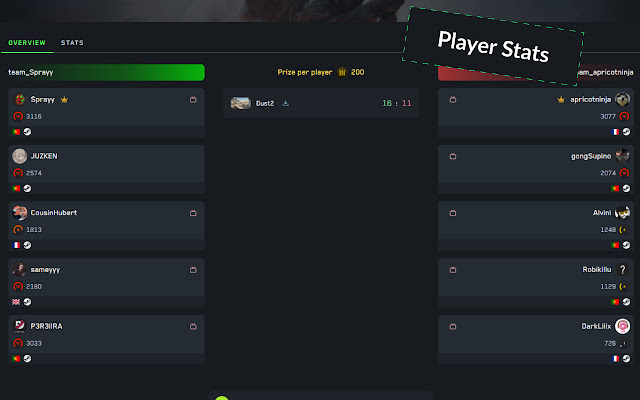
Task: Open Sprayy's player profile name
Action: [42, 99]
